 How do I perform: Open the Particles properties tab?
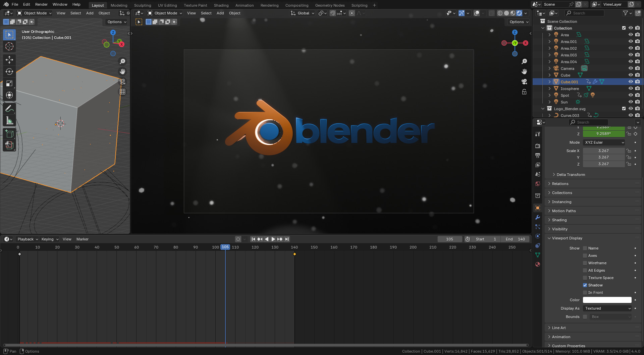(x=538, y=227)
